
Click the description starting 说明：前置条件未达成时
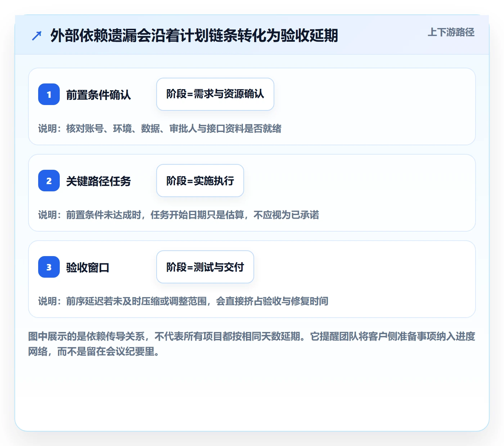pos(179,215)
